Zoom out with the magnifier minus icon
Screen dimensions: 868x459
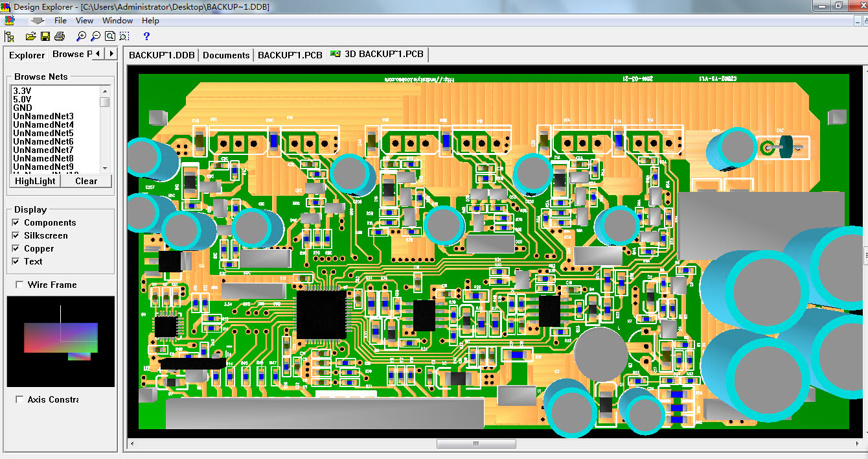tap(95, 36)
